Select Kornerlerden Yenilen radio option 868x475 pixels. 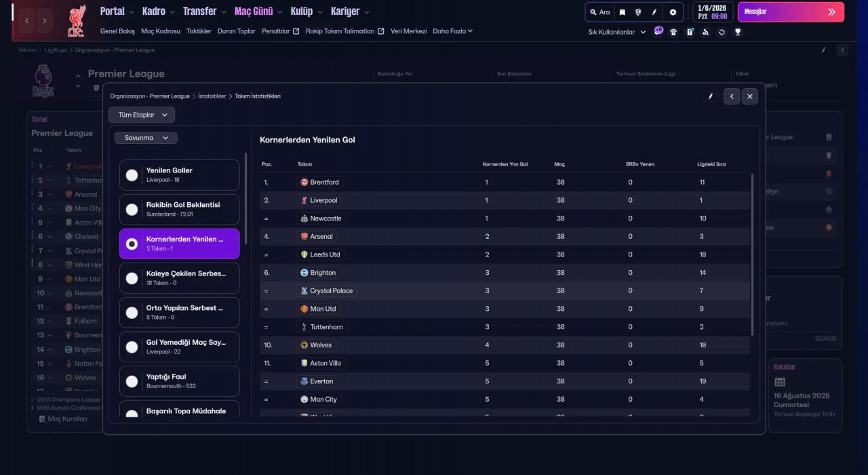coord(132,244)
